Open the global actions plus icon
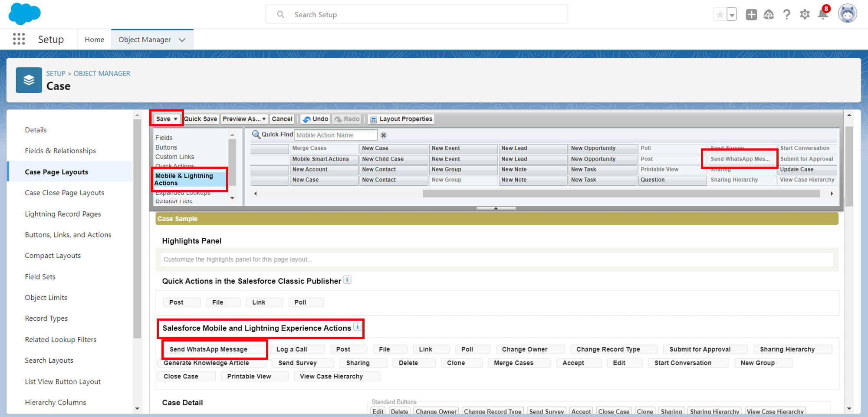 point(751,15)
